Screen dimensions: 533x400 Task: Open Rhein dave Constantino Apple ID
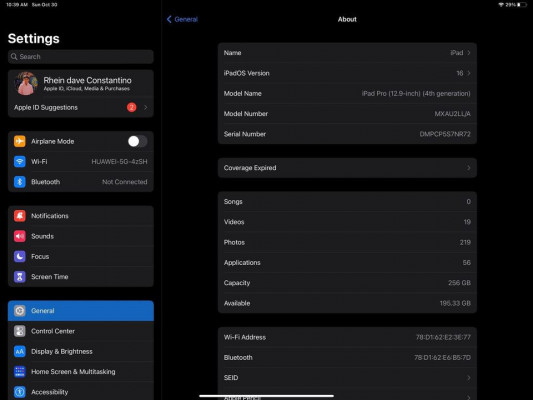point(81,84)
